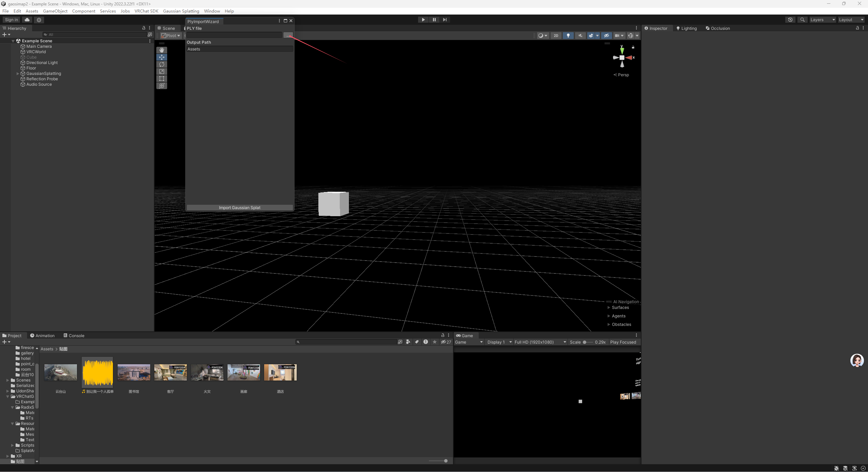Image resolution: width=868 pixels, height=472 pixels.
Task: Open Undo History icon in toolbar
Action: 790,20
